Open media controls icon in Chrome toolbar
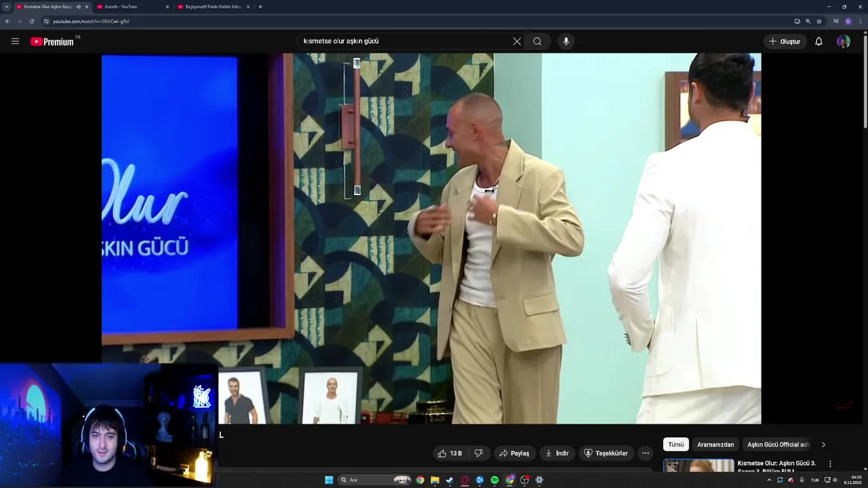The width and height of the screenshot is (868, 488). 836,21
